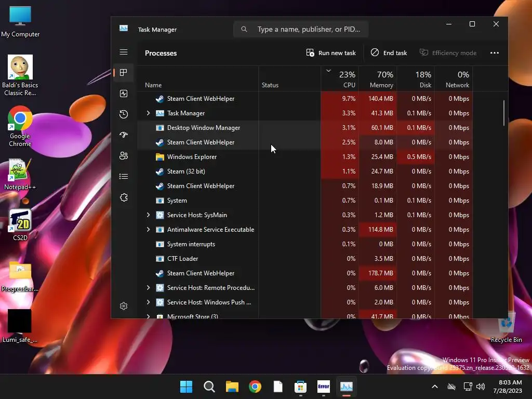
Task: Expand Service Host: Remote Procedure group
Action: [148, 287]
